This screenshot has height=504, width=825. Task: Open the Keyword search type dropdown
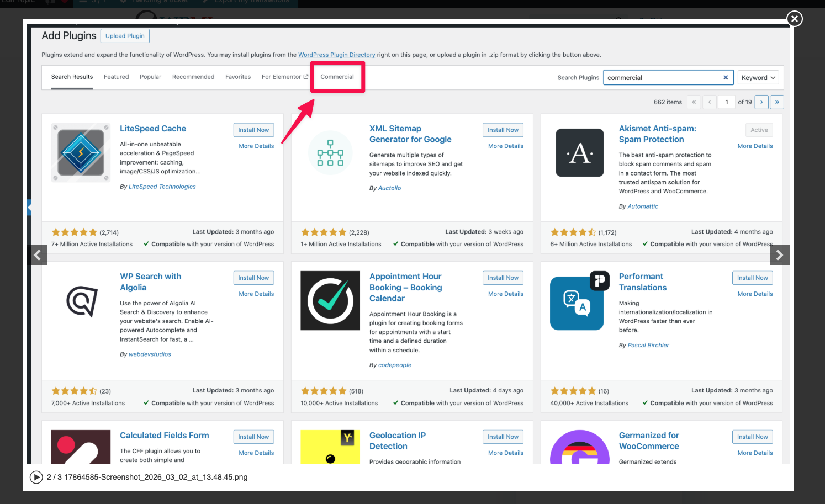(758, 78)
